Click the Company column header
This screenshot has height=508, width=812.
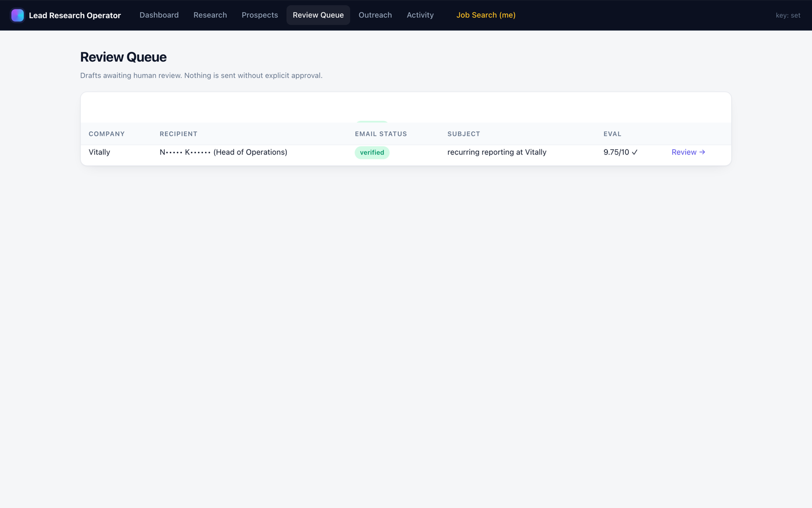click(107, 134)
